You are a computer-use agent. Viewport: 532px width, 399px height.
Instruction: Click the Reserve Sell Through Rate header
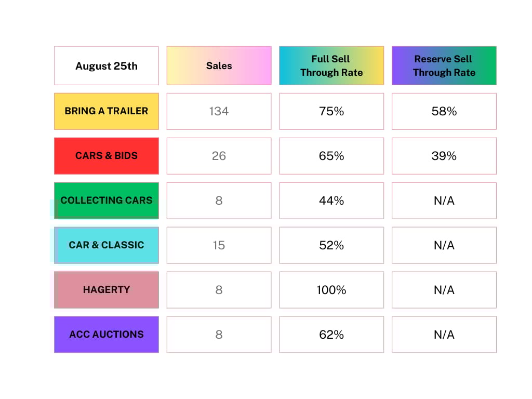pyautogui.click(x=444, y=65)
